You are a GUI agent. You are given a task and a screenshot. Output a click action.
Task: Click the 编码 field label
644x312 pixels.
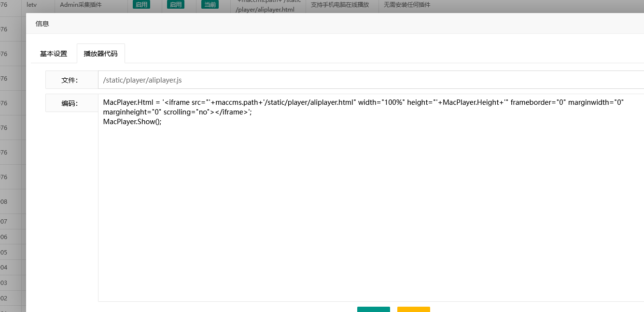click(x=70, y=103)
